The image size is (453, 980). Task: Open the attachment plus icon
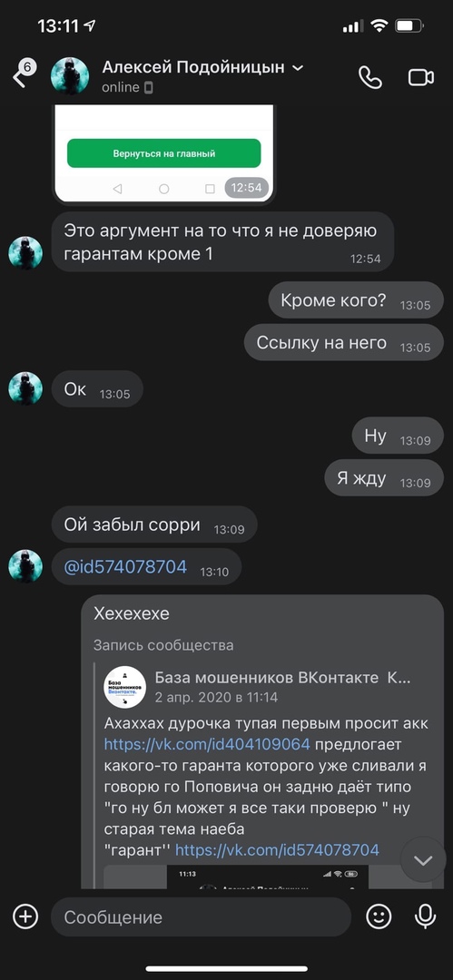point(25,916)
